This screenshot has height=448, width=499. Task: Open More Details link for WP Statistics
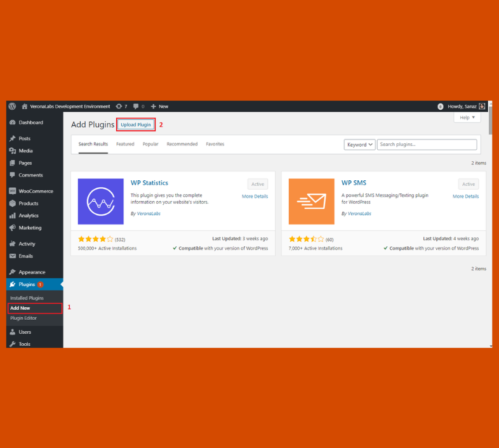[x=255, y=197]
